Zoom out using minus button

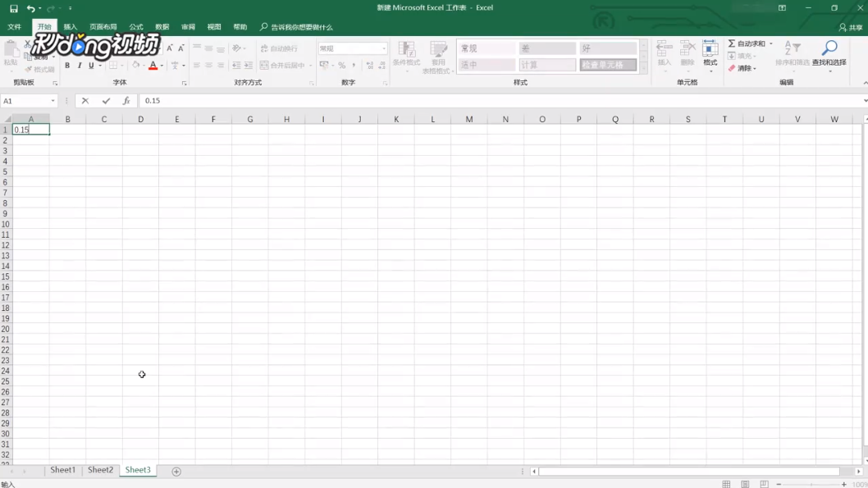point(779,484)
